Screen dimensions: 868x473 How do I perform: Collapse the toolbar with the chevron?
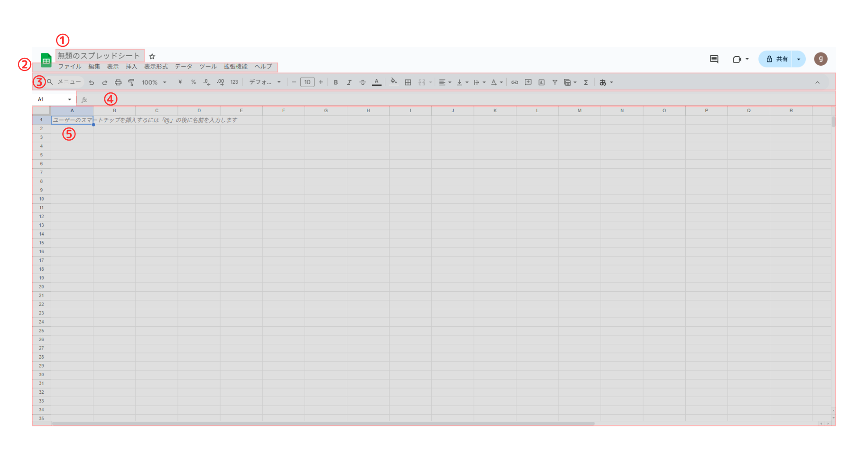pyautogui.click(x=817, y=82)
